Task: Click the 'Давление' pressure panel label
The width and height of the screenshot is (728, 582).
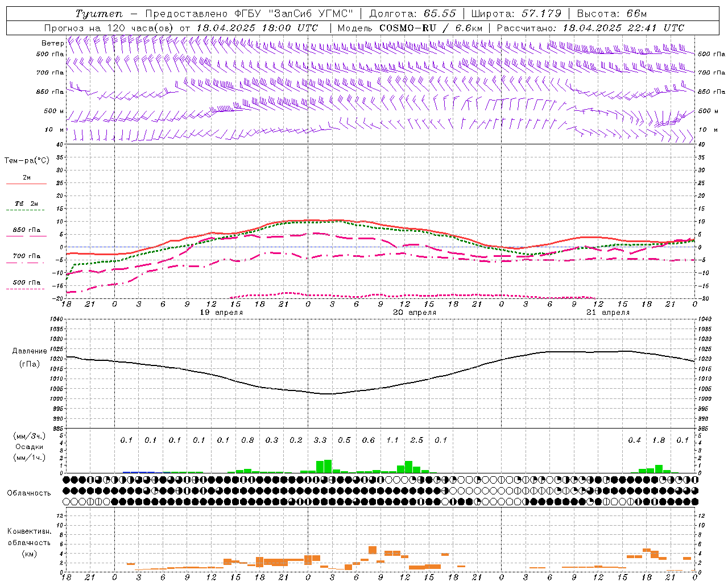Action: tap(30, 351)
